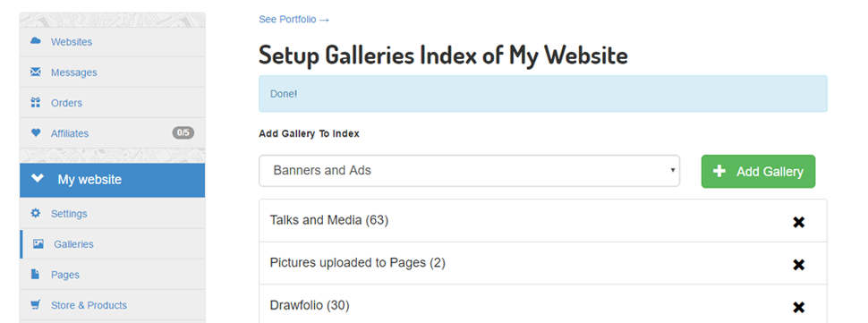Click the Affiliates 0/5 badge
Viewport: 868px width, 323px height.
[183, 132]
